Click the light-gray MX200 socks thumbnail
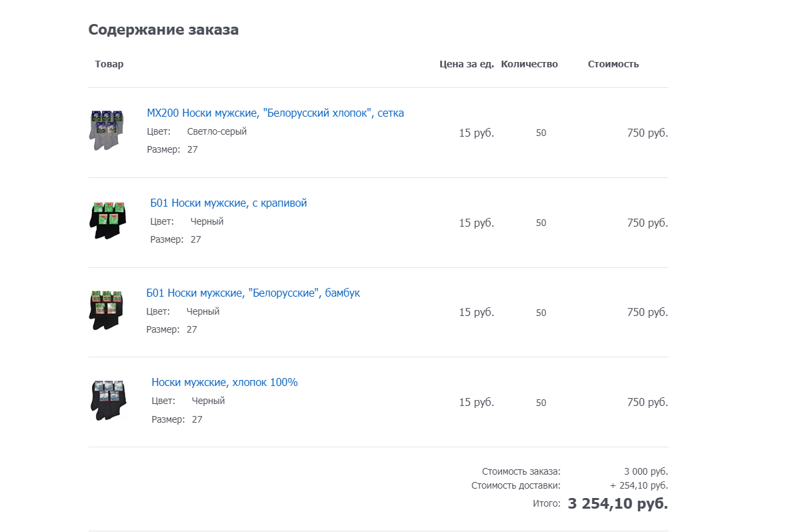 107,130
